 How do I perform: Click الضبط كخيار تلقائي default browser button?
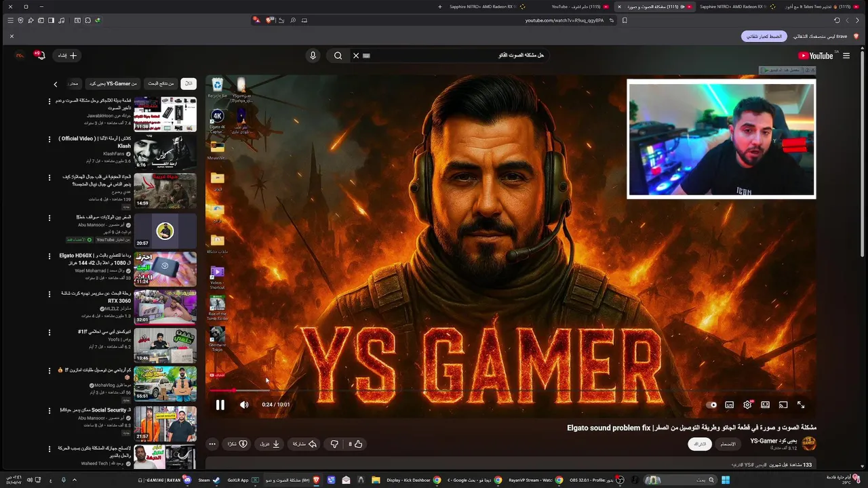tap(764, 36)
